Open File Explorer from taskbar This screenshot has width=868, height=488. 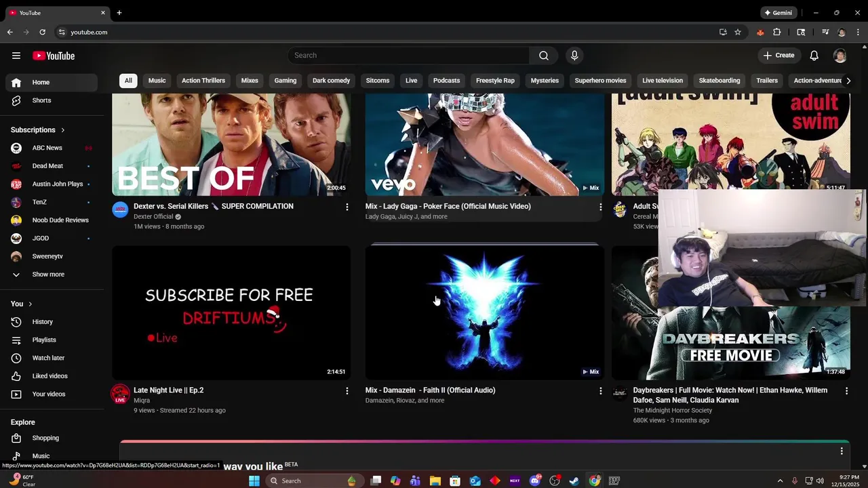435,481
